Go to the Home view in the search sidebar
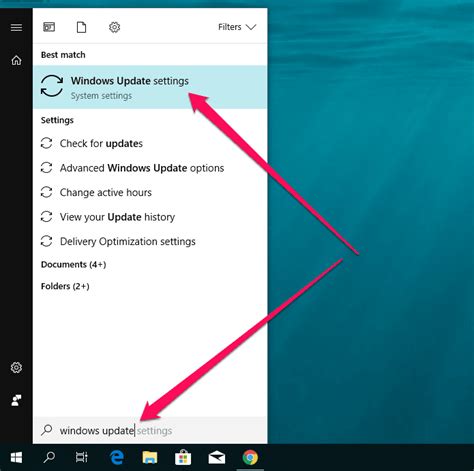 (x=16, y=60)
